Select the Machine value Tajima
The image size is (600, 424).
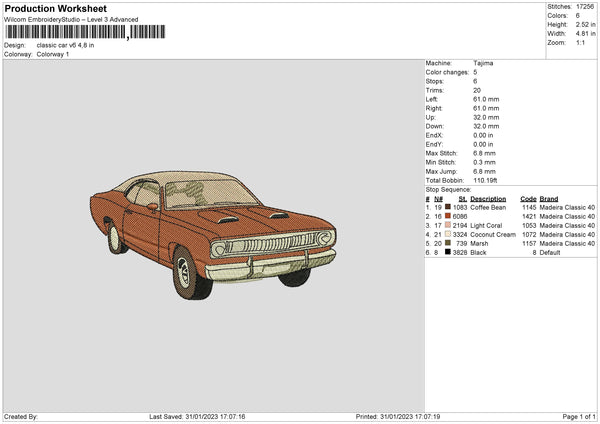(483, 63)
